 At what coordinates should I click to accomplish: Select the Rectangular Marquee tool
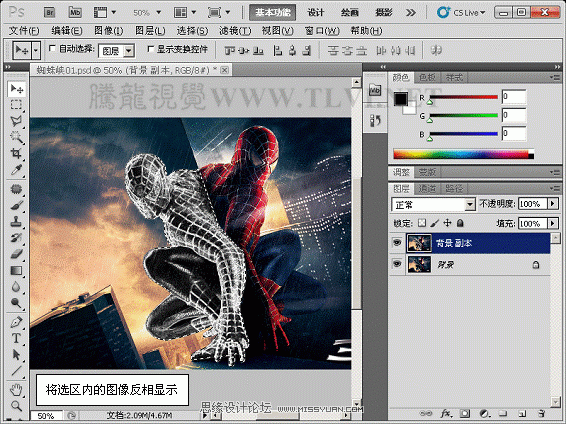[16, 105]
